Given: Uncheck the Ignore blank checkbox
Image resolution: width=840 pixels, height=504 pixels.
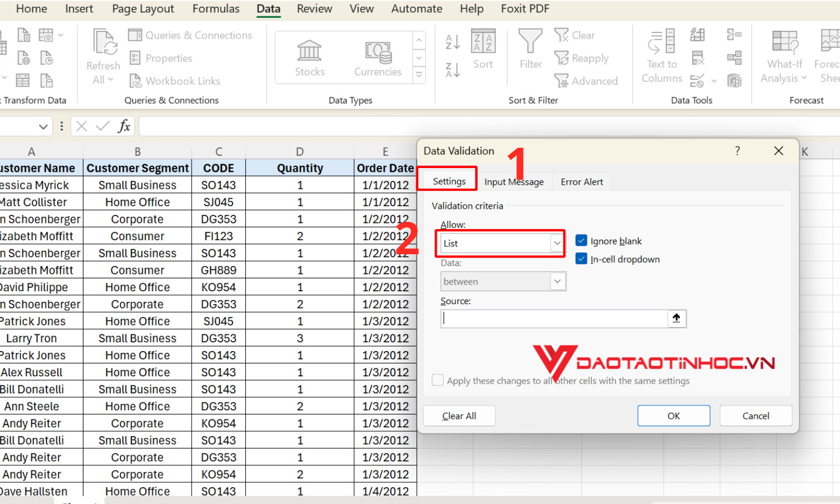Looking at the screenshot, I should 581,241.
